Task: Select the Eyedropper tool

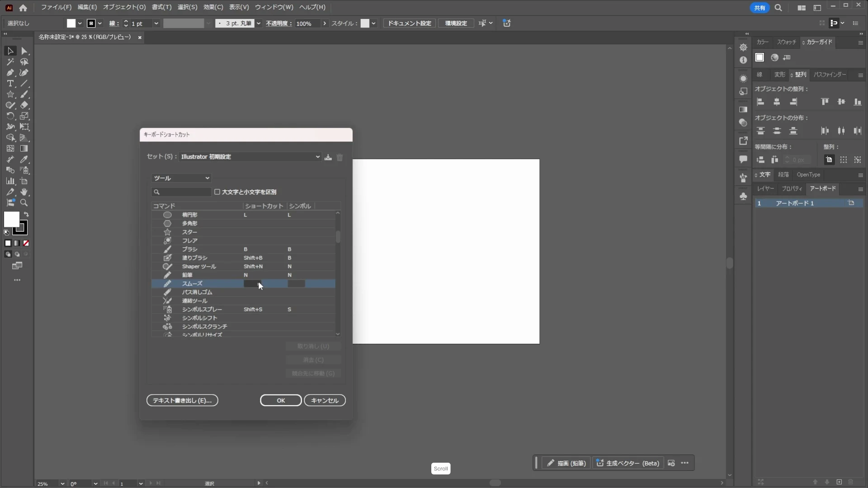Action: (x=24, y=160)
